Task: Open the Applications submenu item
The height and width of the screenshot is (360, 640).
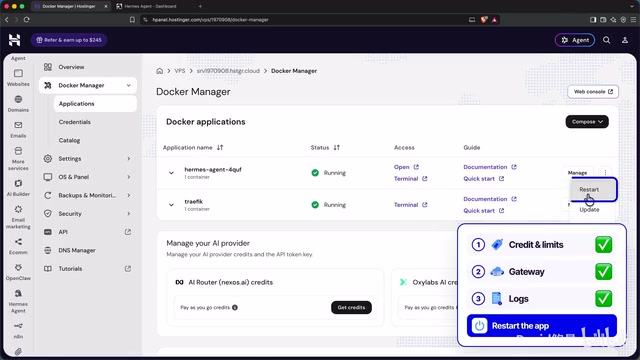Action: pyautogui.click(x=95, y=104)
